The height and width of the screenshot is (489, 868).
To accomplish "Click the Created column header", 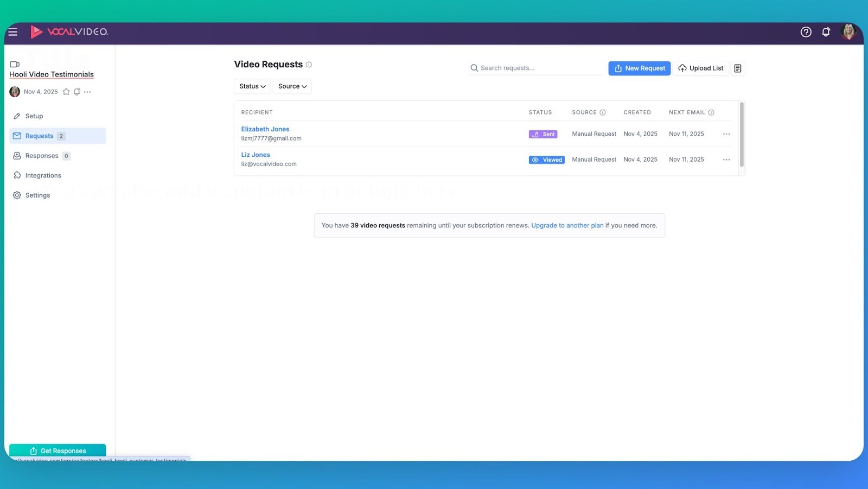I will pos(637,112).
